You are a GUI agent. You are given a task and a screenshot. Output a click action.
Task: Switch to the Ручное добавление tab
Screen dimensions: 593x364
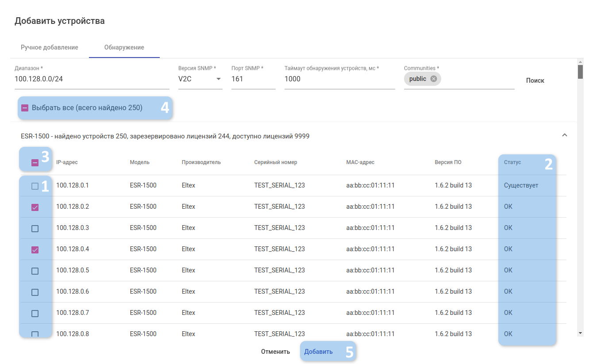[x=50, y=47]
